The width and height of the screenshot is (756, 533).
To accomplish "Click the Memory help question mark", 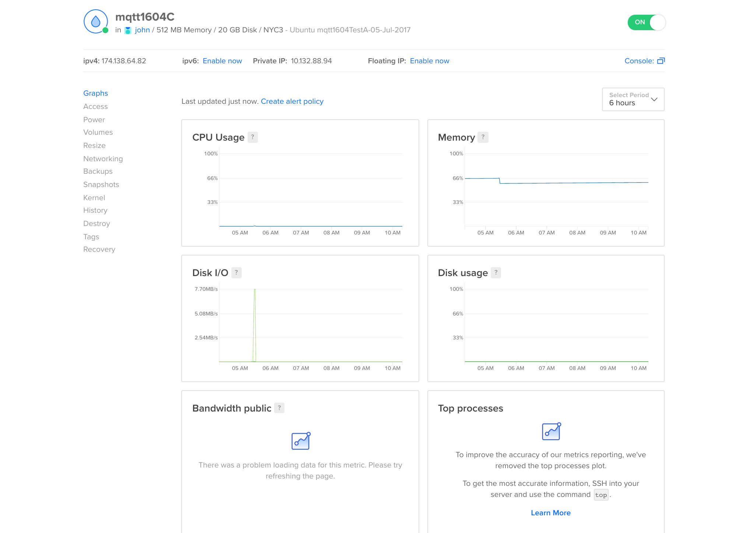I will click(483, 137).
